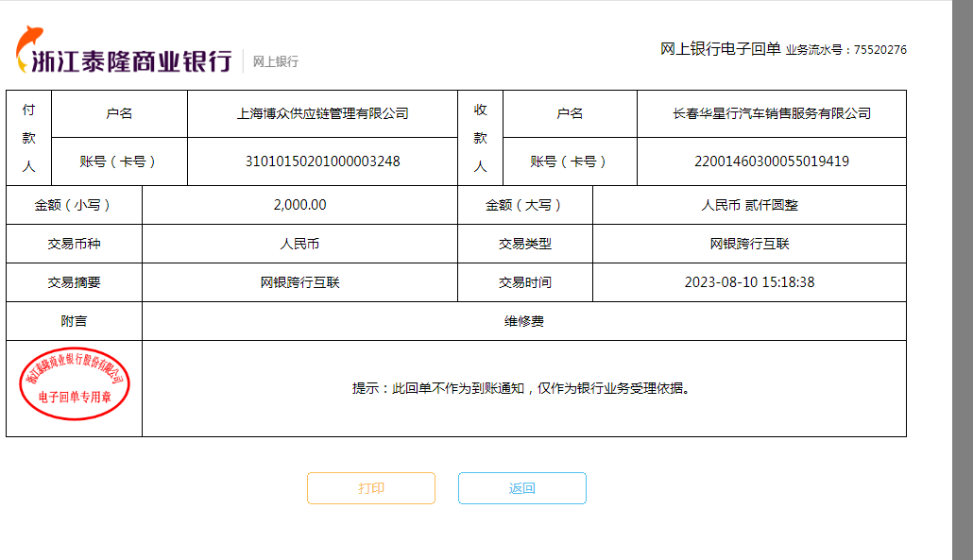The height and width of the screenshot is (560, 973).
Task: Click the 网银跨行互联 transaction type value
Action: point(749,244)
